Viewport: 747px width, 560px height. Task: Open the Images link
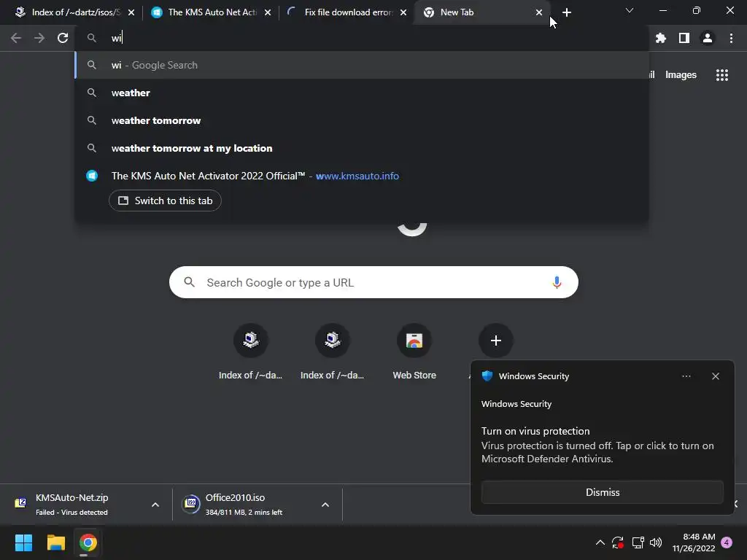click(681, 75)
